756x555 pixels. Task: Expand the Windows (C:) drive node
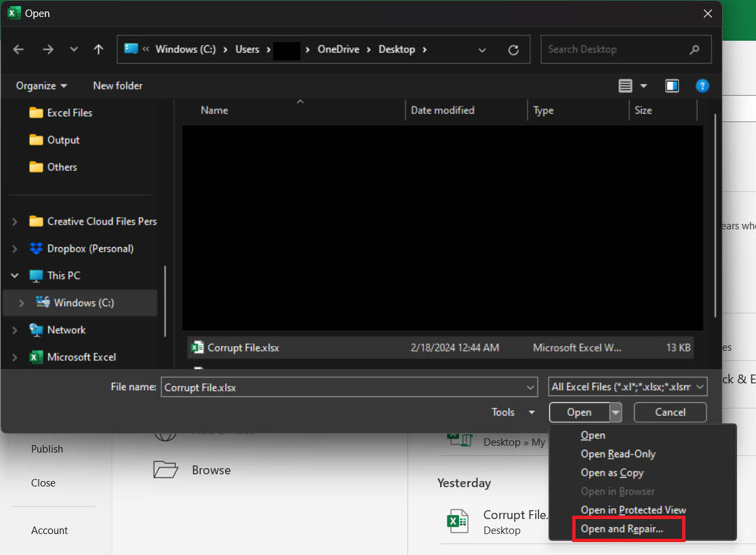click(x=21, y=303)
